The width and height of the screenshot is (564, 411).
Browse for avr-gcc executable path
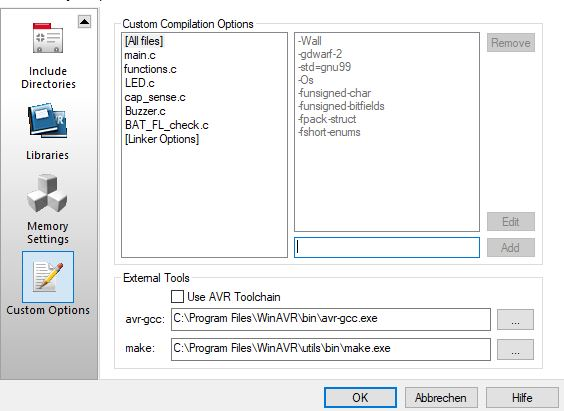coord(515,319)
